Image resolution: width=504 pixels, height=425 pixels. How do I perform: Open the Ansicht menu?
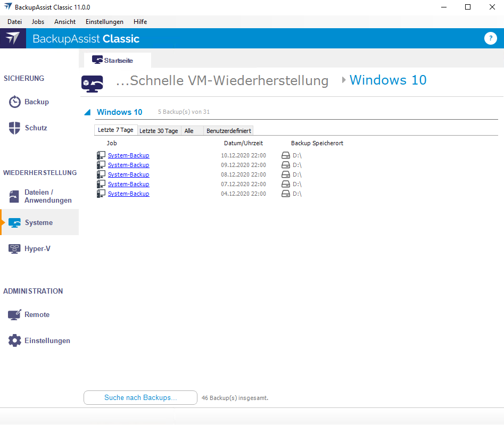click(65, 22)
